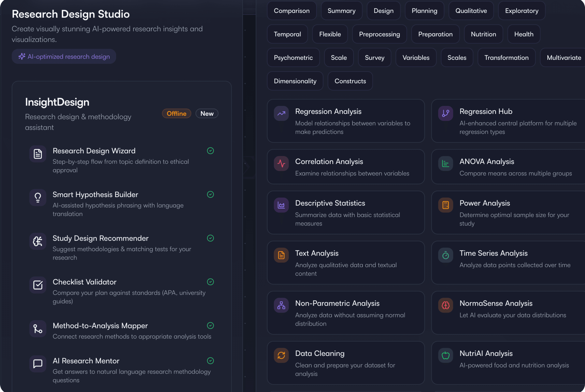Image resolution: width=585 pixels, height=392 pixels.
Task: Click the Data Cleaning refresh icon
Action: click(x=281, y=355)
